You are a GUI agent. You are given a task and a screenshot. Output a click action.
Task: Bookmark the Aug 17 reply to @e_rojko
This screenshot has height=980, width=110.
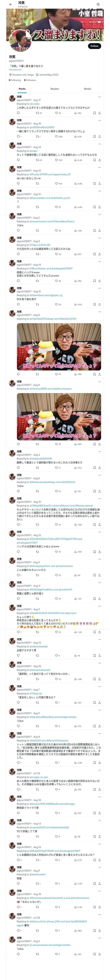click(x=95, y=113)
